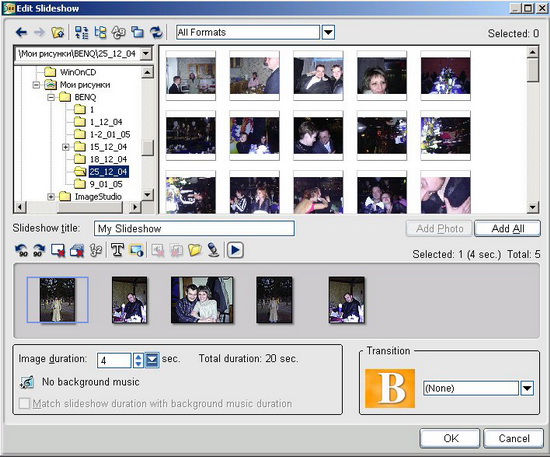Select the first photo thumbnail in the browser
The height and width of the screenshot is (457, 550).
[x=191, y=75]
